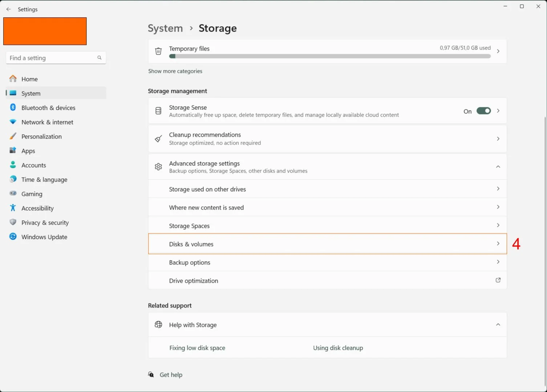Viewport: 547px width, 392px height.
Task: Open Personalization settings page
Action: point(56,136)
